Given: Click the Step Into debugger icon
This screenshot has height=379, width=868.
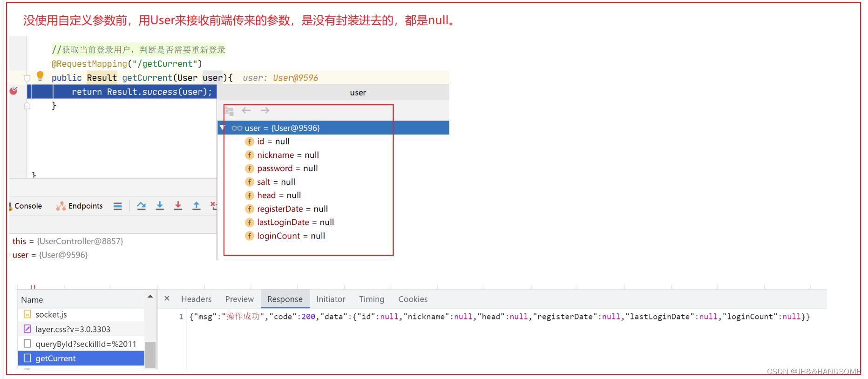Looking at the screenshot, I should coord(160,206).
